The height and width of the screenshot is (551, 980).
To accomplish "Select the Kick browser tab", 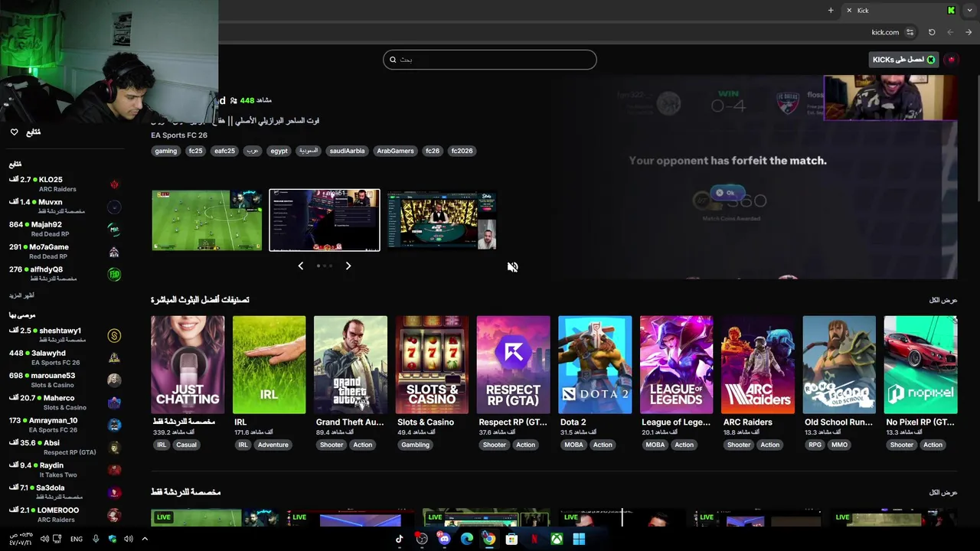I will 901,10.
